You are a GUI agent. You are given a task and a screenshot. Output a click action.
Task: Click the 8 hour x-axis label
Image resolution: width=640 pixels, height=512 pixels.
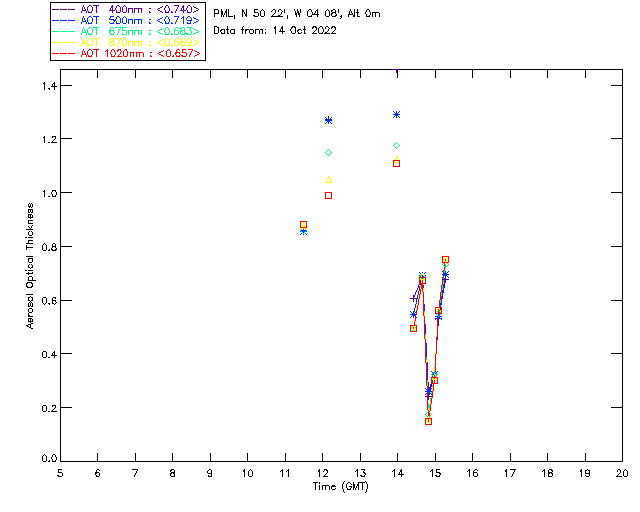[x=173, y=473]
